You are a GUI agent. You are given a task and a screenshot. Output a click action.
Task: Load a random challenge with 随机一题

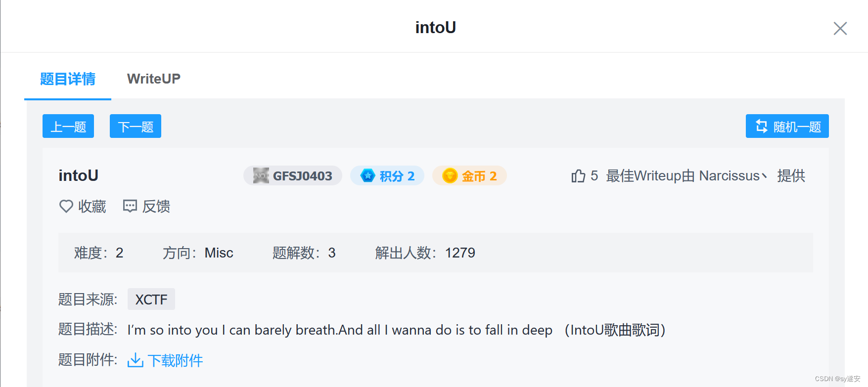(x=787, y=126)
